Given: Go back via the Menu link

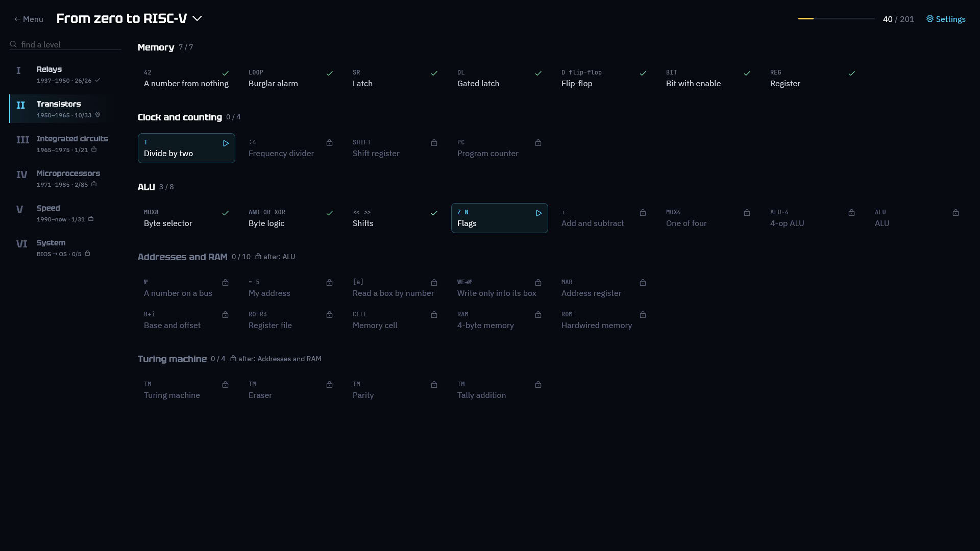Looking at the screenshot, I should click(x=29, y=19).
